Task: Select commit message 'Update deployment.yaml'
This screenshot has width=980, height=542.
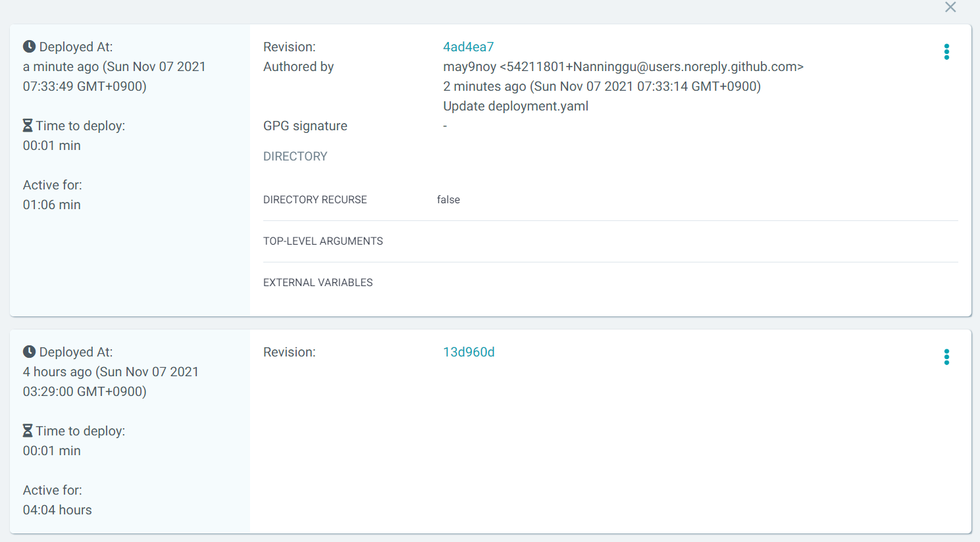Action: (x=516, y=106)
